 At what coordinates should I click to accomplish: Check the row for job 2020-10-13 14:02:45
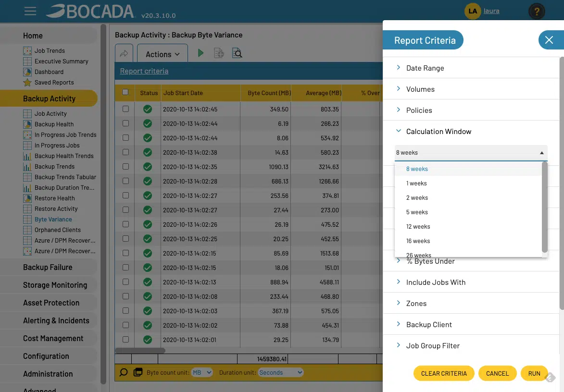125,109
